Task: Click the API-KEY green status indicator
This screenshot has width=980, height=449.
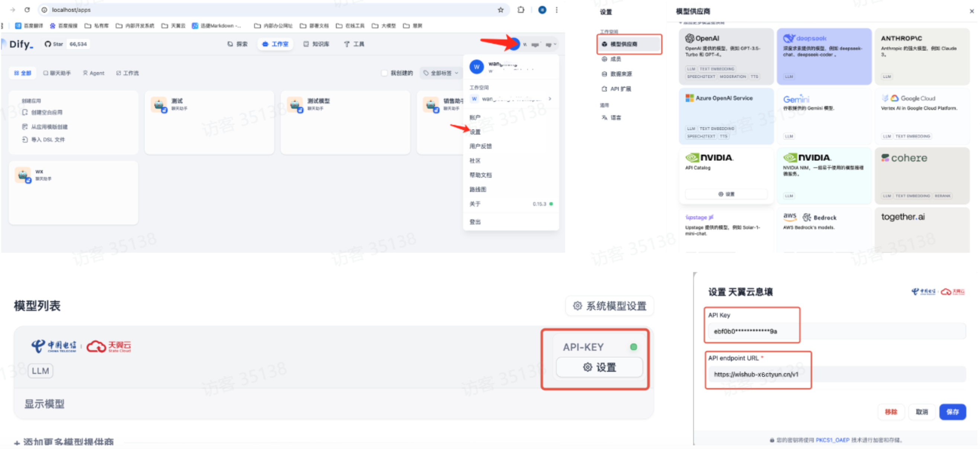Action: tap(633, 347)
